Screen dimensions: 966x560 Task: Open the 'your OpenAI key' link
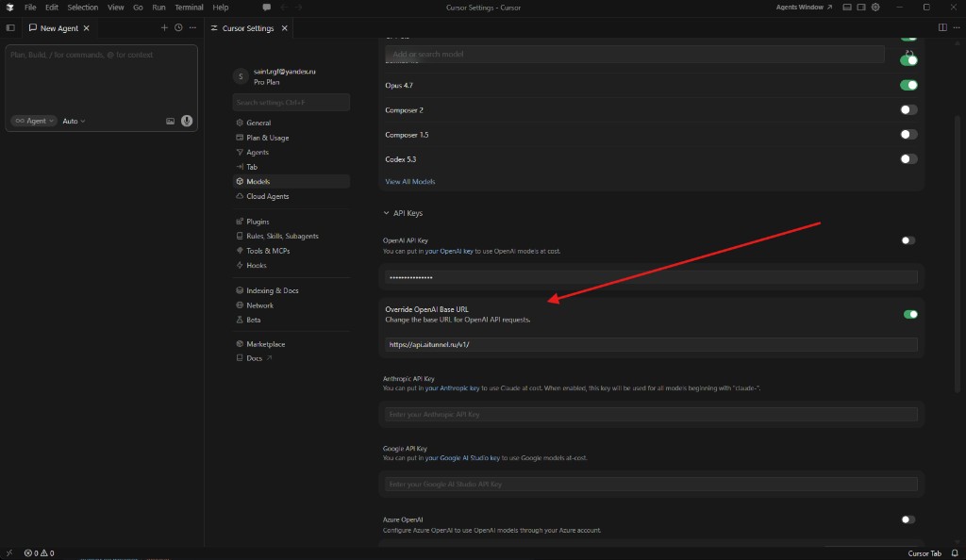coord(449,251)
